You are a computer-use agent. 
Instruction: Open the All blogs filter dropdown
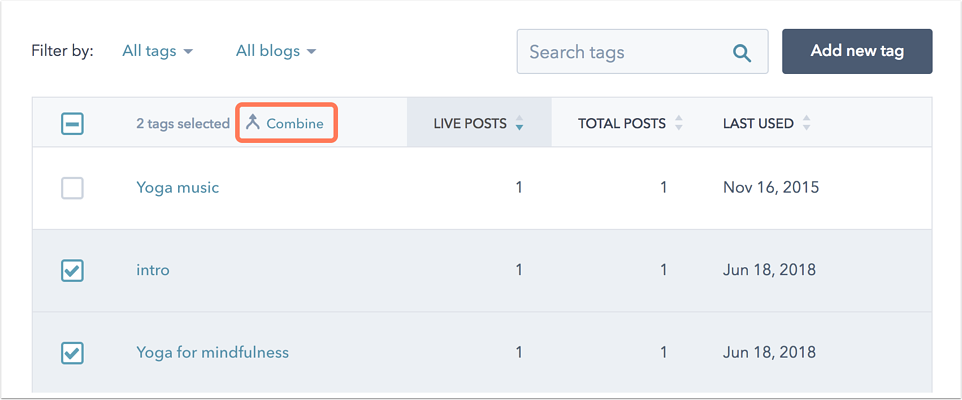pyautogui.click(x=276, y=51)
